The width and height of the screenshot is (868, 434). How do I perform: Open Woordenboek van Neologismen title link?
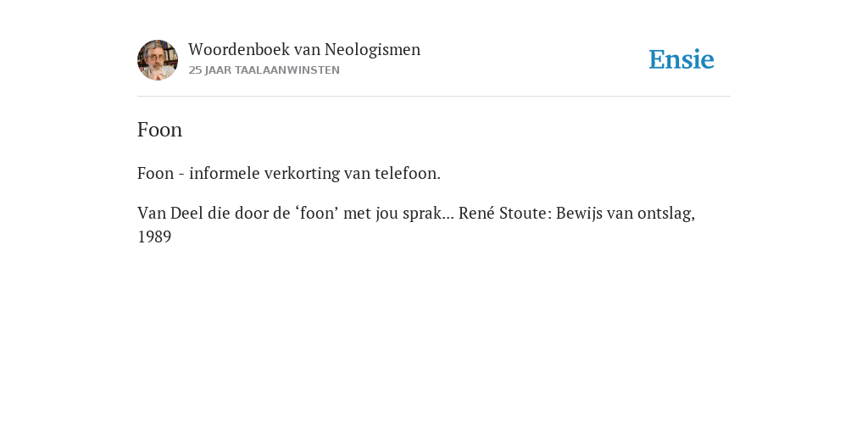(x=304, y=50)
